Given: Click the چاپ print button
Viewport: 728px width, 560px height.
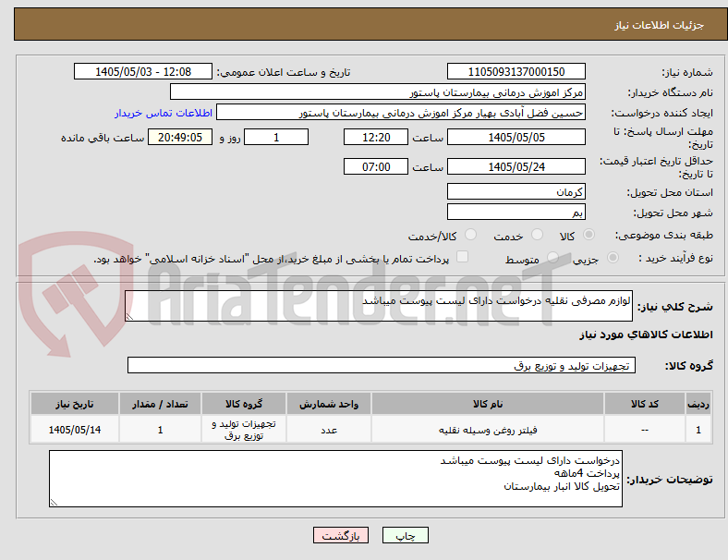Looking at the screenshot, I should pyautogui.click(x=406, y=535).
